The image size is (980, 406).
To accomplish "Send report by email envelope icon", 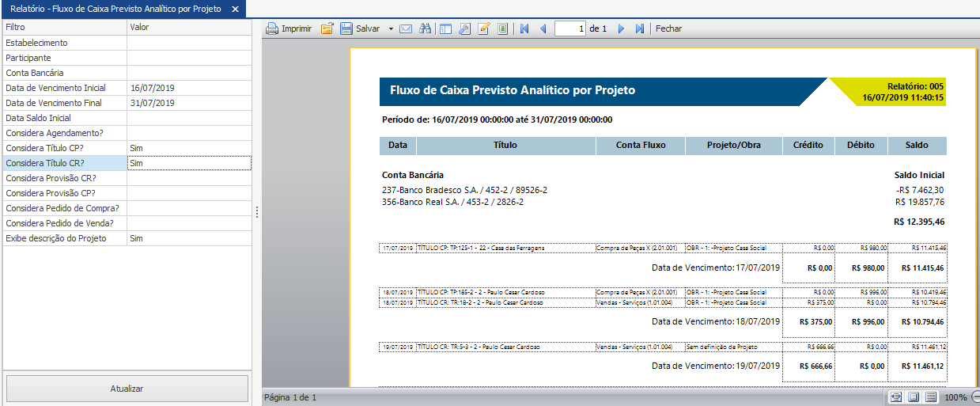I will pos(406,28).
